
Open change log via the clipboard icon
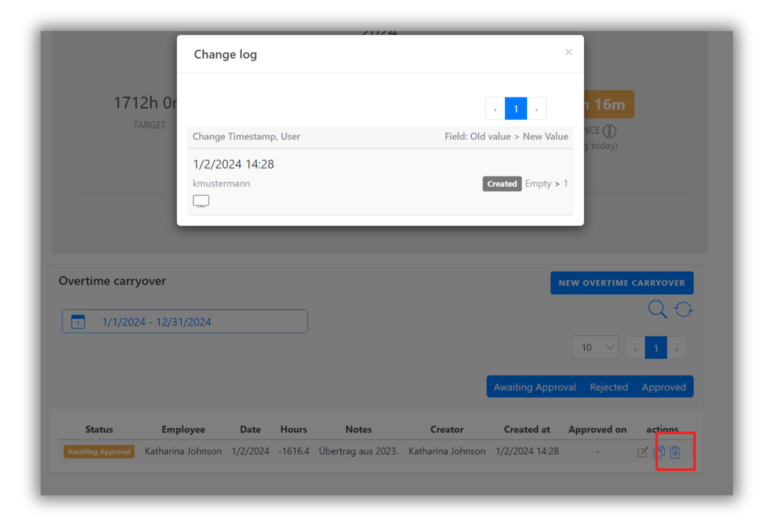[x=675, y=452]
